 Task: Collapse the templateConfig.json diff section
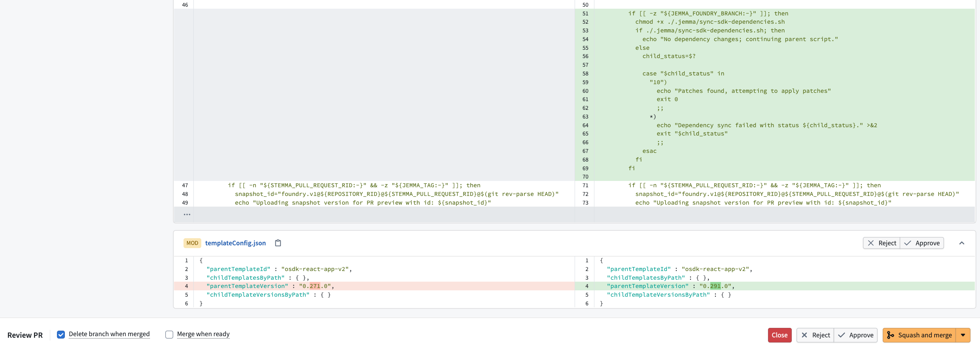coord(962,243)
